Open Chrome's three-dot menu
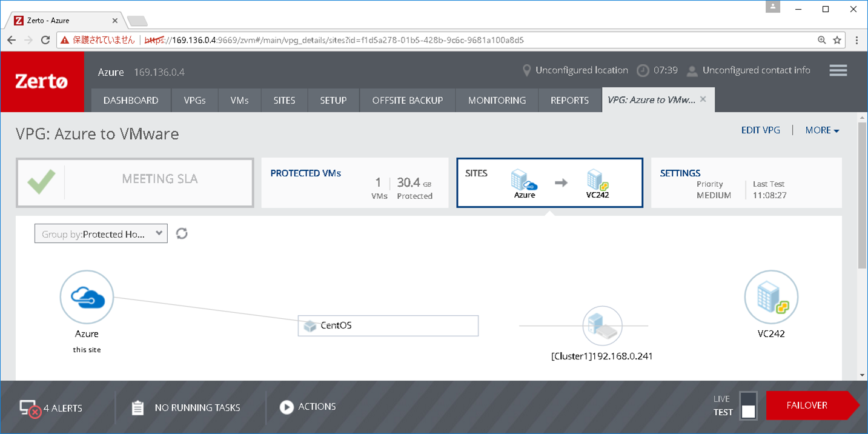 pyautogui.click(x=856, y=40)
